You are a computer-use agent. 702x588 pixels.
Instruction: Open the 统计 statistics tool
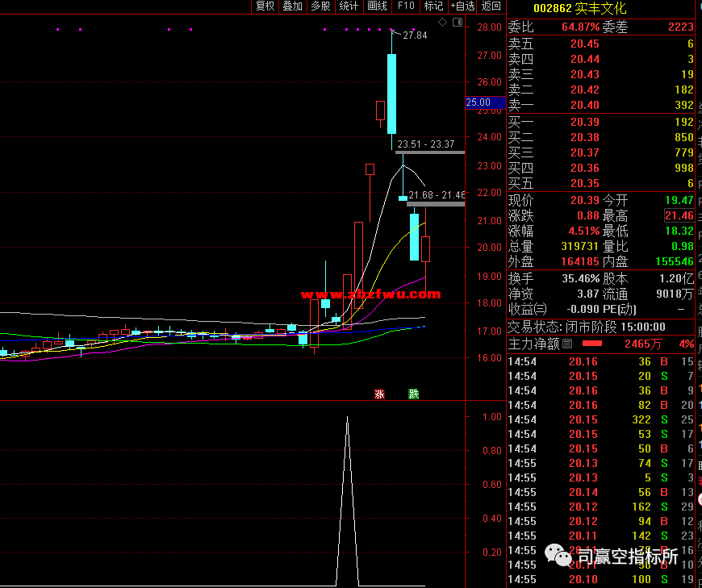pos(349,6)
